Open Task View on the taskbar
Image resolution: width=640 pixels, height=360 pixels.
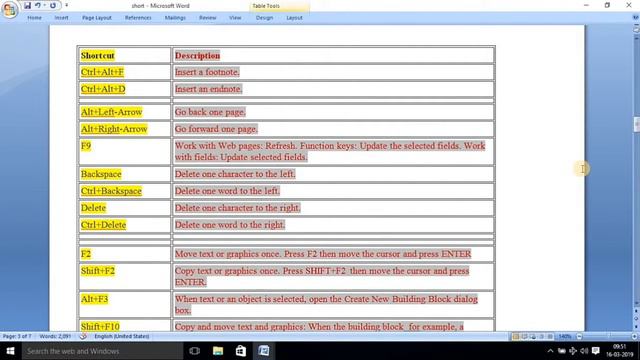coord(195,351)
